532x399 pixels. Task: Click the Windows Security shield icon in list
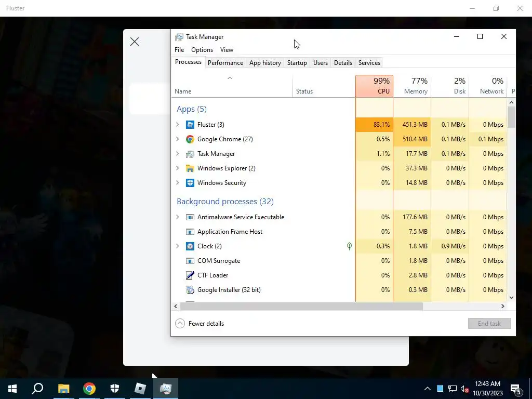(x=190, y=183)
